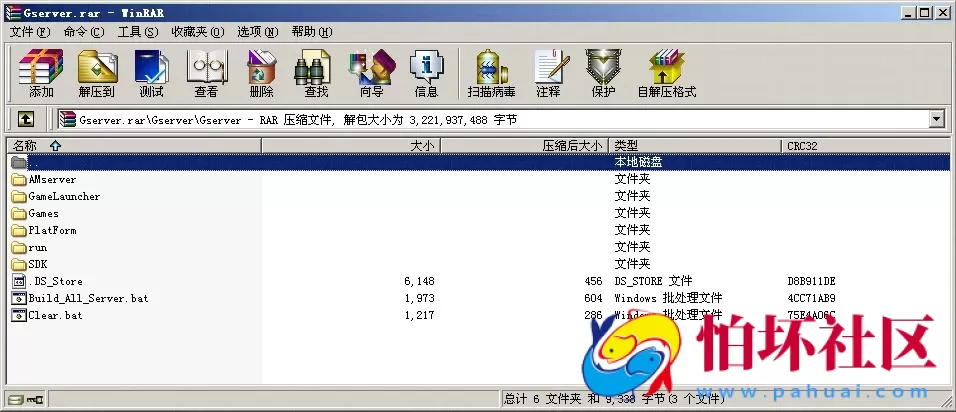Click the size value 6,148

[419, 281]
